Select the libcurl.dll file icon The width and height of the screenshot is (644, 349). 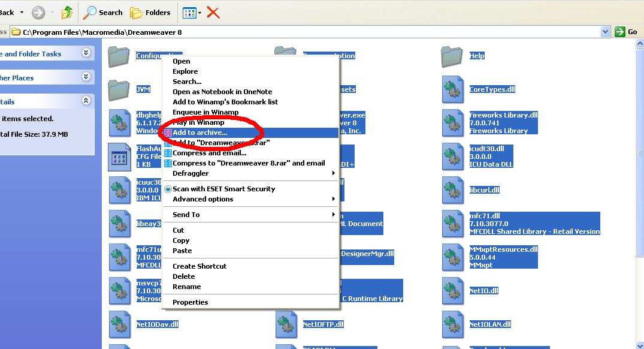tap(453, 190)
